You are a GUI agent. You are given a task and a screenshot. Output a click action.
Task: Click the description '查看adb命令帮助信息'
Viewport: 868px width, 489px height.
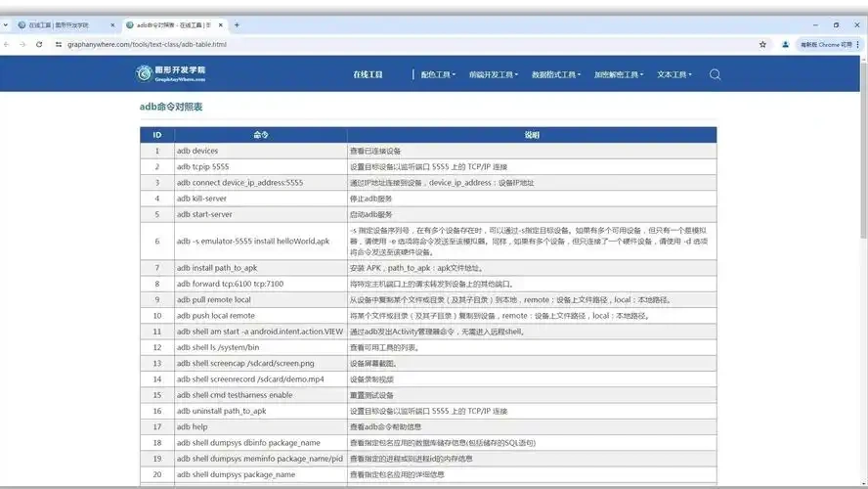click(x=385, y=427)
